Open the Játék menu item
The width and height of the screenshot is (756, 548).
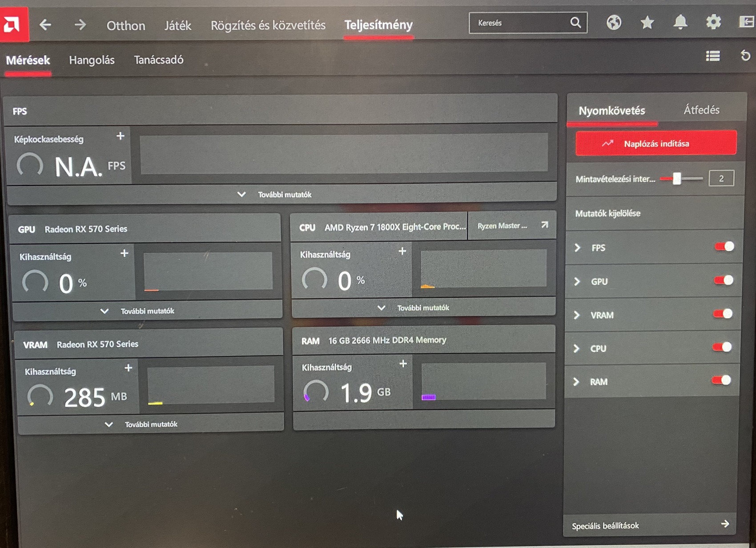coord(177,25)
